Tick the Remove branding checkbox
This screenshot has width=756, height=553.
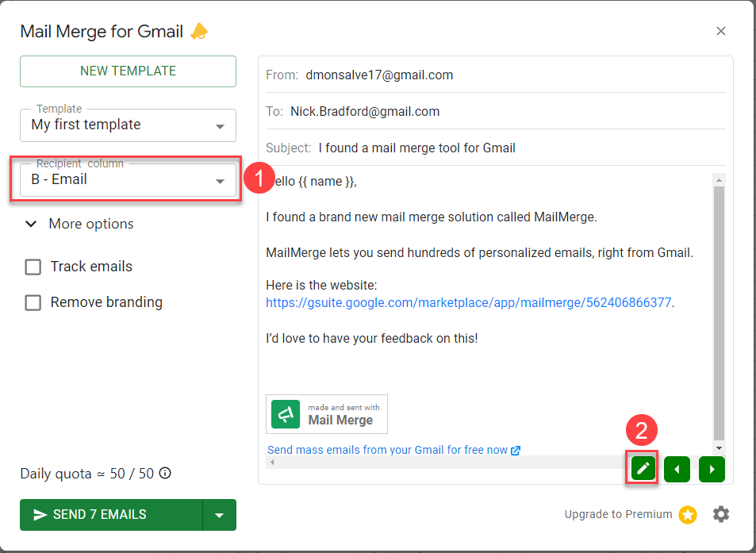(x=33, y=302)
